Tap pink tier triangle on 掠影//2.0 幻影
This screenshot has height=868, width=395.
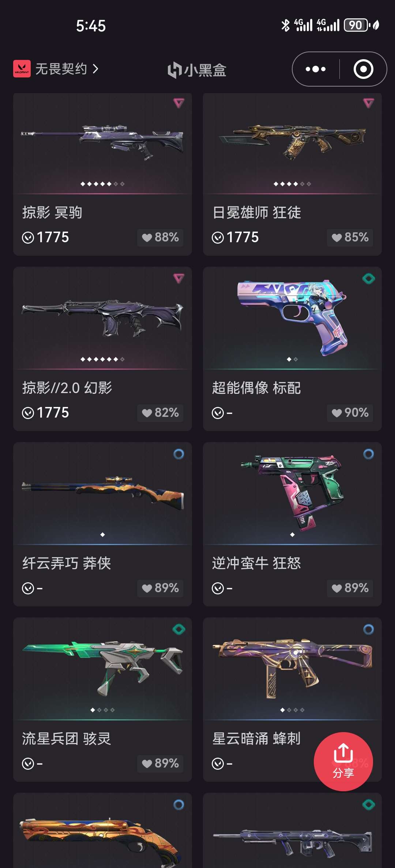click(178, 279)
